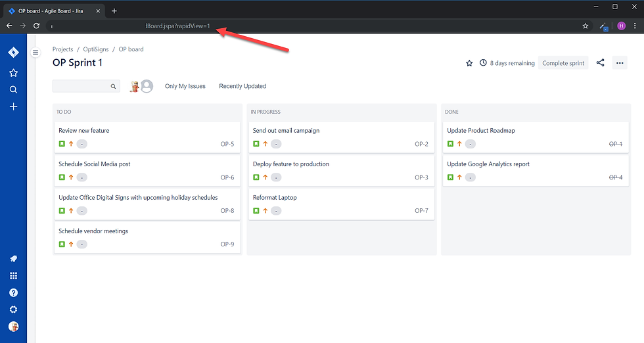Star this board next to days remaining
644x343 pixels.
[x=469, y=63]
